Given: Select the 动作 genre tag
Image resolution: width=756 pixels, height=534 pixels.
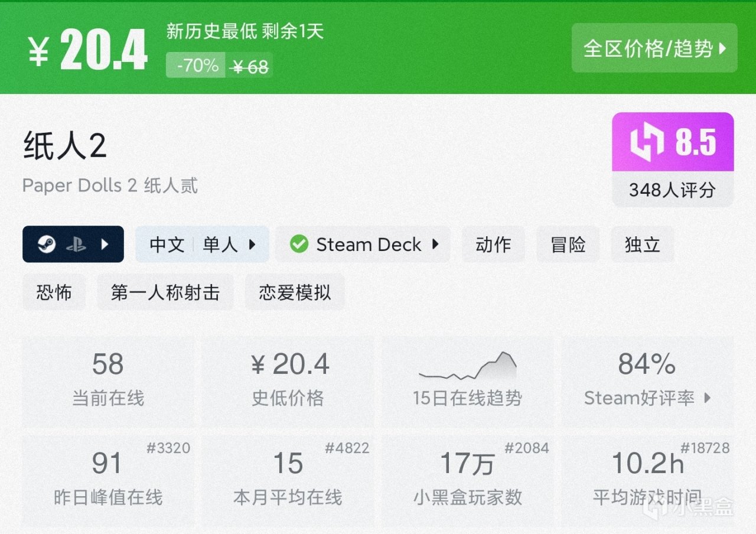Looking at the screenshot, I should click(x=493, y=244).
